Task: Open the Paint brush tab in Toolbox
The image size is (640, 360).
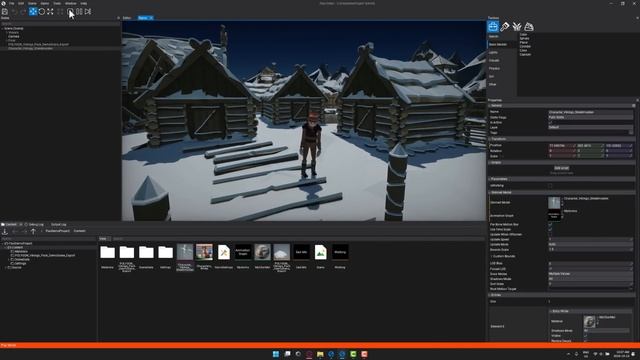Action: pos(505,27)
